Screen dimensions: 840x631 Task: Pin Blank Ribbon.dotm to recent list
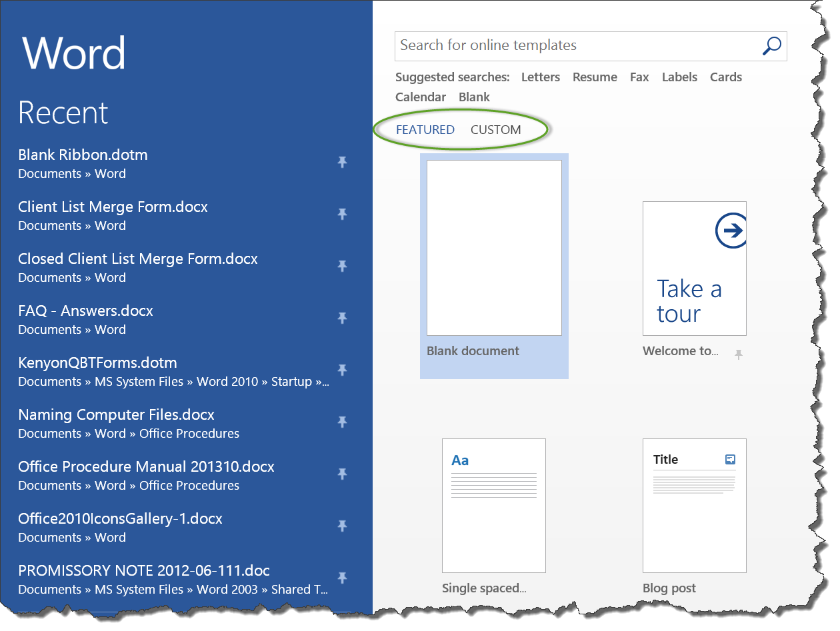pos(342,162)
